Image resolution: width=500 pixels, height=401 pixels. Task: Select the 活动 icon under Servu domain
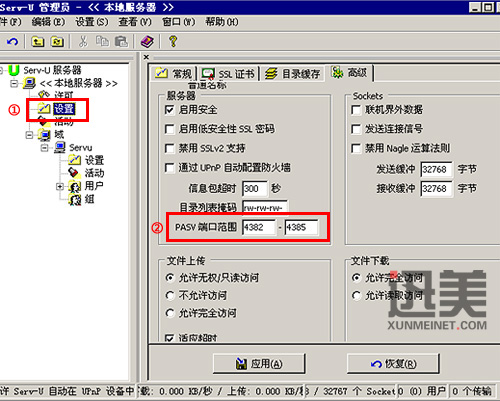pos(73,173)
